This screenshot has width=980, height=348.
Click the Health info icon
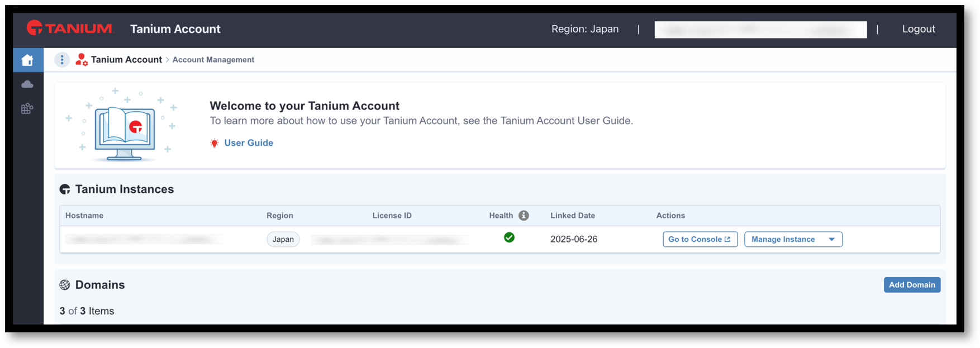524,216
